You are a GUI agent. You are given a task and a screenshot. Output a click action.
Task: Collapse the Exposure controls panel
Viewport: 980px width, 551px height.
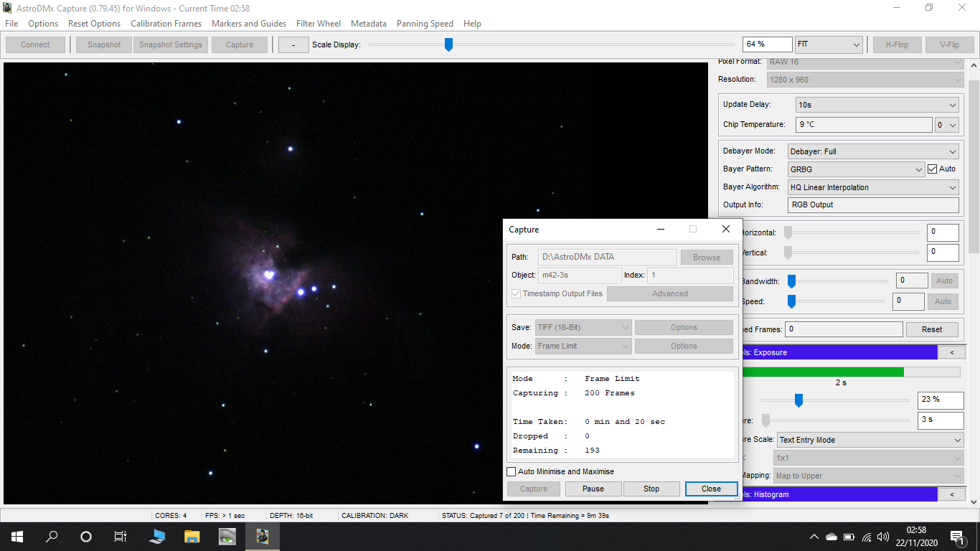click(x=952, y=352)
